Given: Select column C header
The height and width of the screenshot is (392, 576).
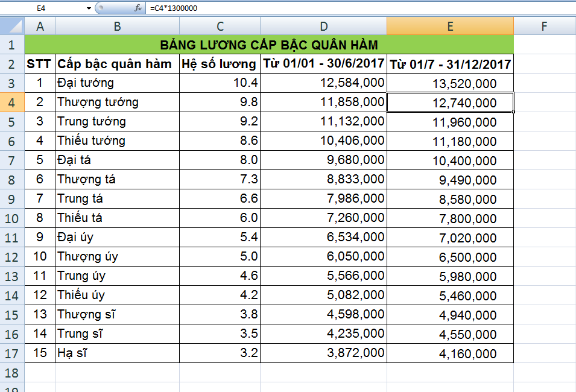Looking at the screenshot, I should click(220, 26).
